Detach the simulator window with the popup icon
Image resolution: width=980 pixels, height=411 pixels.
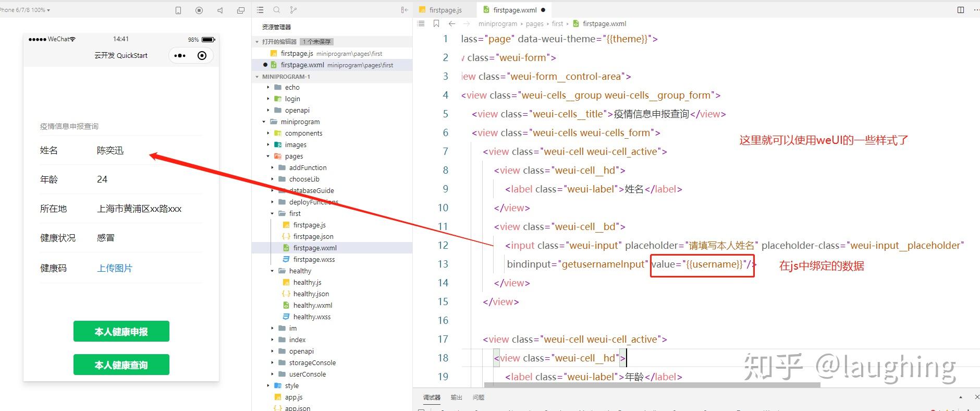[x=240, y=10]
